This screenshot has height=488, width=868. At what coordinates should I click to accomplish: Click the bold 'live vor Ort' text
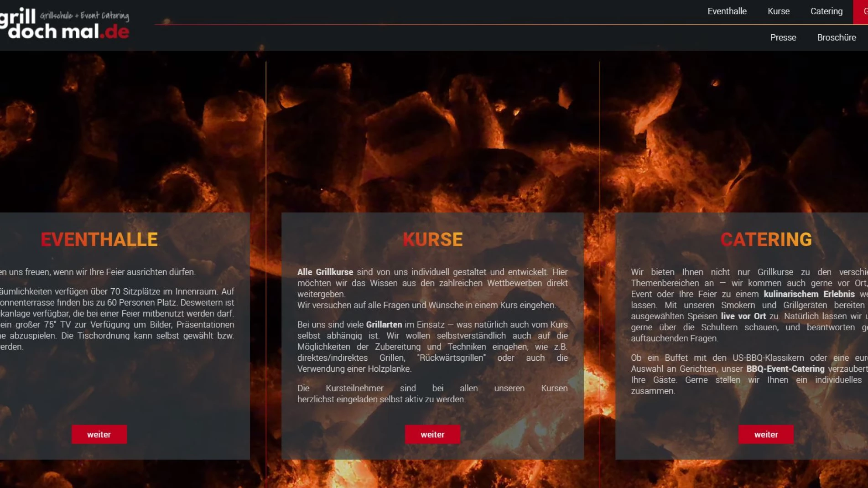(743, 317)
